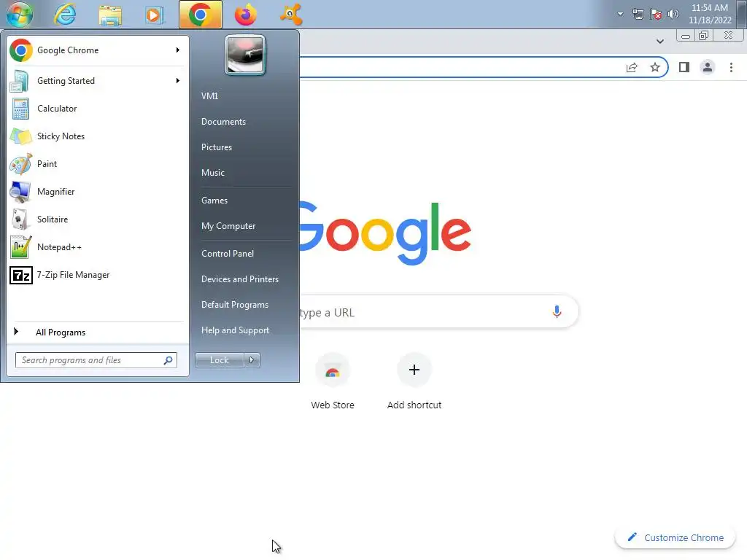Show hidden system tray icons
Image resolution: width=747 pixels, height=560 pixels.
pyautogui.click(x=620, y=14)
